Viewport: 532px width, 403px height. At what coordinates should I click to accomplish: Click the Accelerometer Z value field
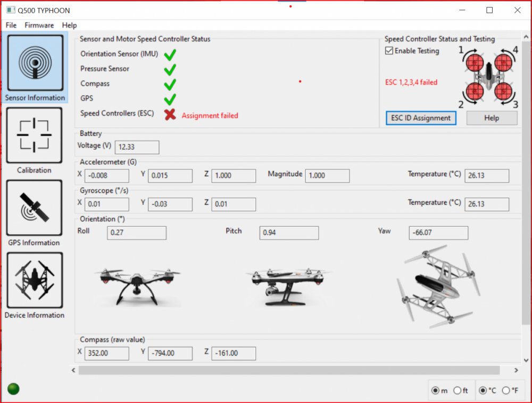point(234,176)
